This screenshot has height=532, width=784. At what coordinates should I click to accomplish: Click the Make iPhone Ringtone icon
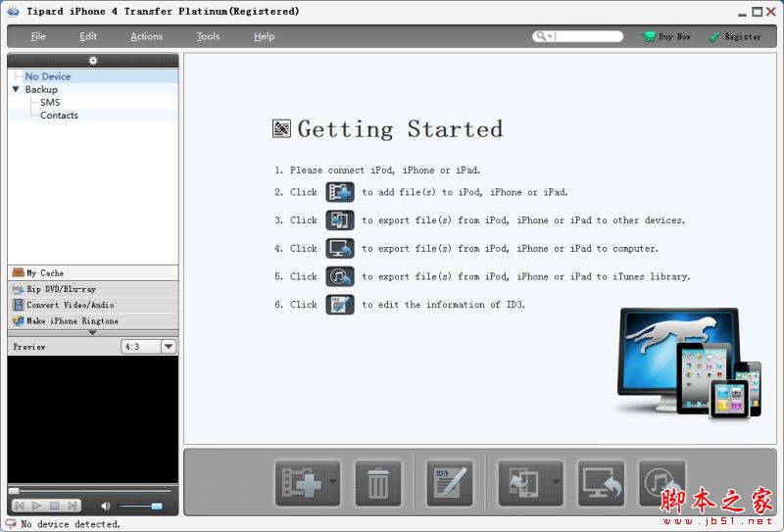18,320
